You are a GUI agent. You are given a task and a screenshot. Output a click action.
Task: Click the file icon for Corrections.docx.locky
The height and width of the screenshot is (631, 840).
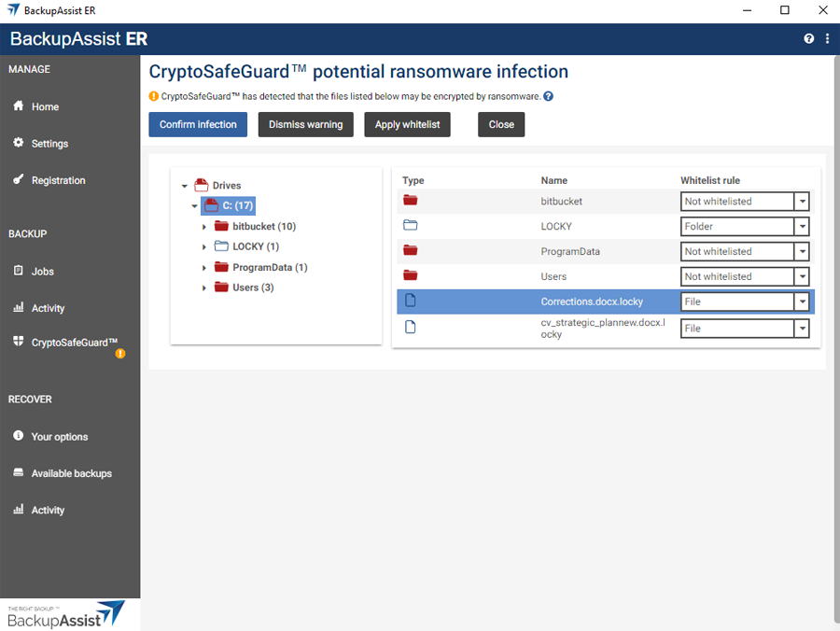tap(411, 301)
